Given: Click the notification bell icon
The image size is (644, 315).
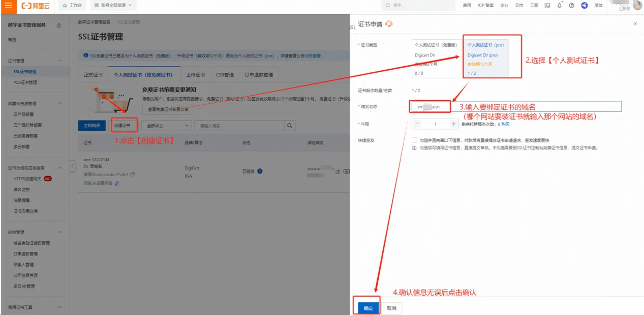Looking at the screenshot, I should (560, 5).
